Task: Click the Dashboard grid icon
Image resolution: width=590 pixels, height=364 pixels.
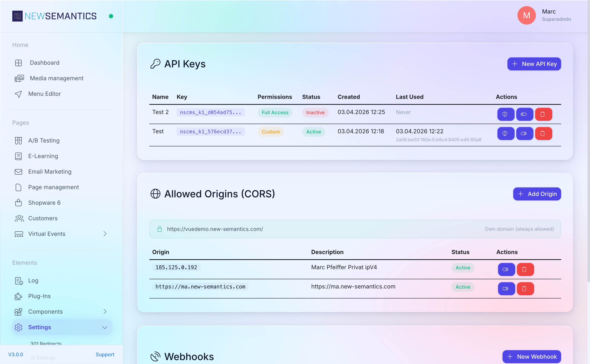Action: 18,63
